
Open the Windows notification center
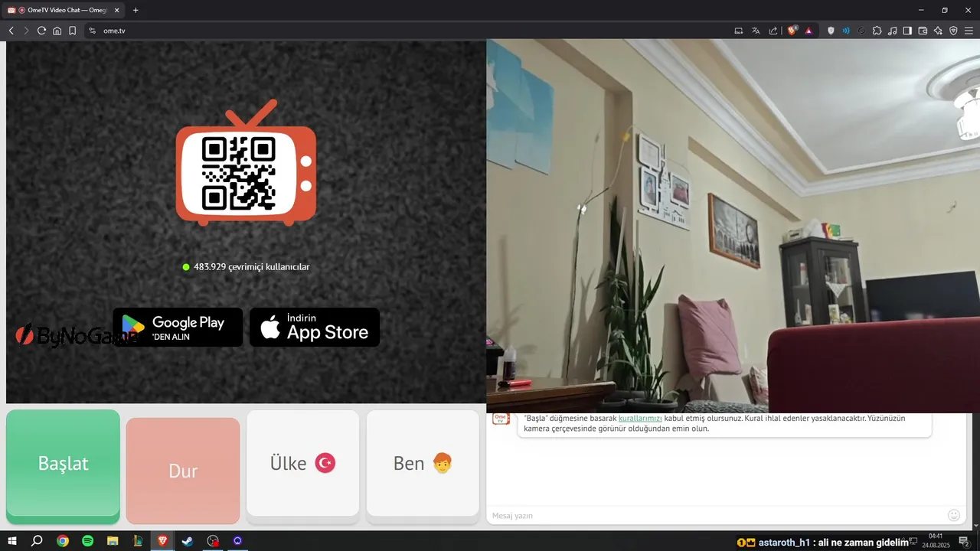(964, 541)
